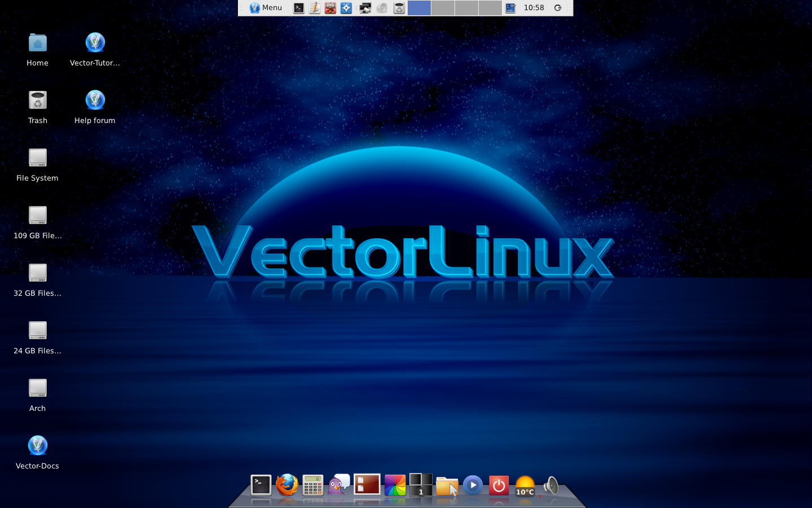Open the red package manager icon in the panel
The image size is (812, 508).
point(330,8)
